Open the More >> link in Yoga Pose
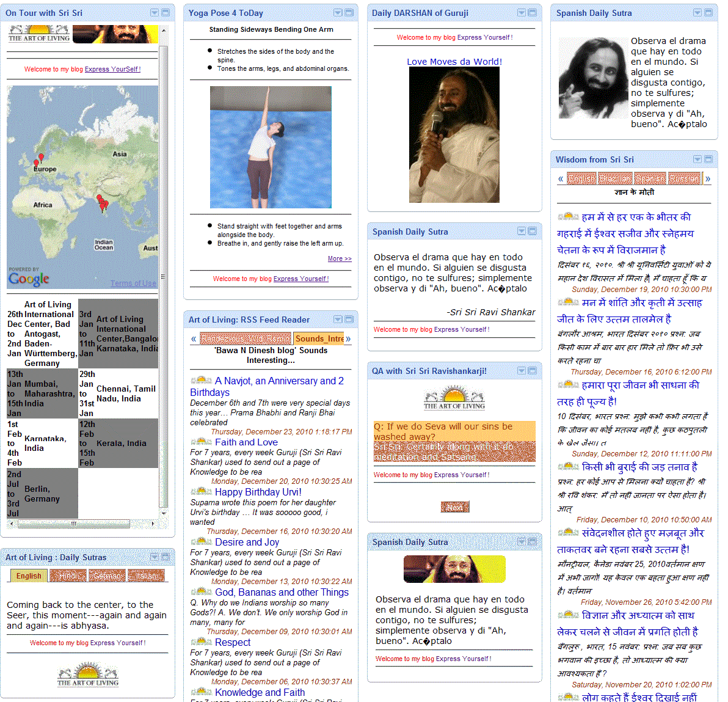The image size is (728, 702). (340, 259)
